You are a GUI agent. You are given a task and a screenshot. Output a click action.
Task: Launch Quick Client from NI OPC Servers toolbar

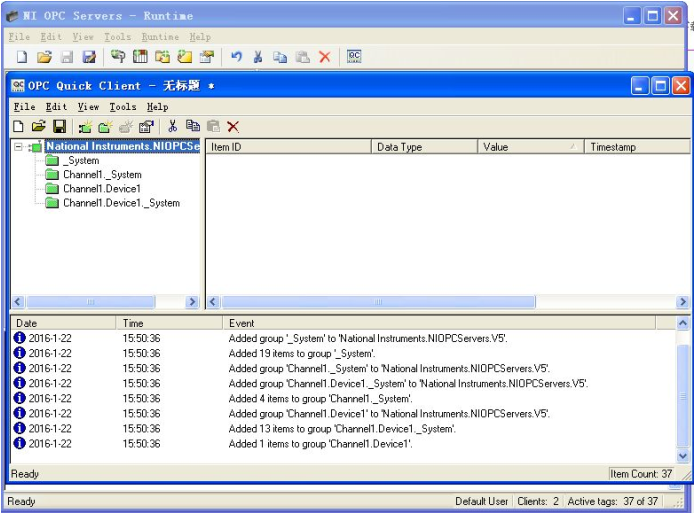(x=354, y=56)
